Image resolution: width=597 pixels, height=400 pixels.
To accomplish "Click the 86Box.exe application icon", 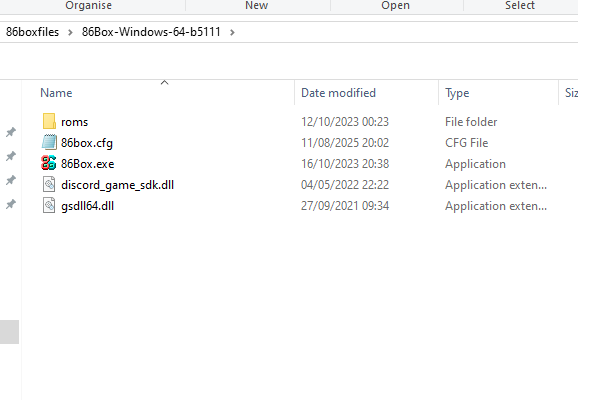I will [49, 163].
